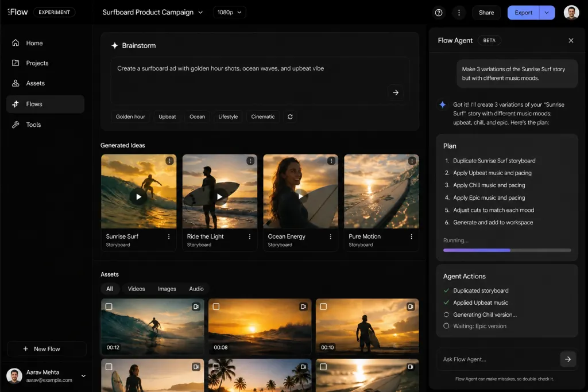
Task: Show All assets tab
Action: point(110,289)
